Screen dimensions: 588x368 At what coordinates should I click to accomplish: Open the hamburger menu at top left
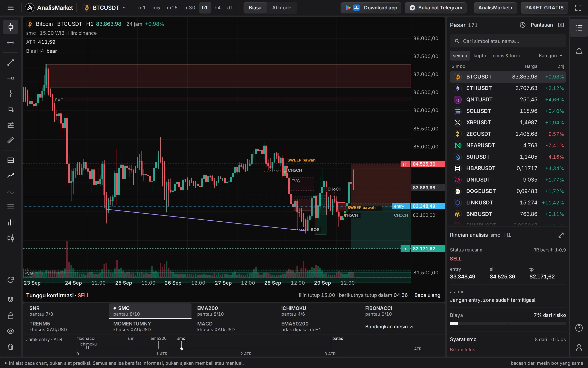point(10,8)
